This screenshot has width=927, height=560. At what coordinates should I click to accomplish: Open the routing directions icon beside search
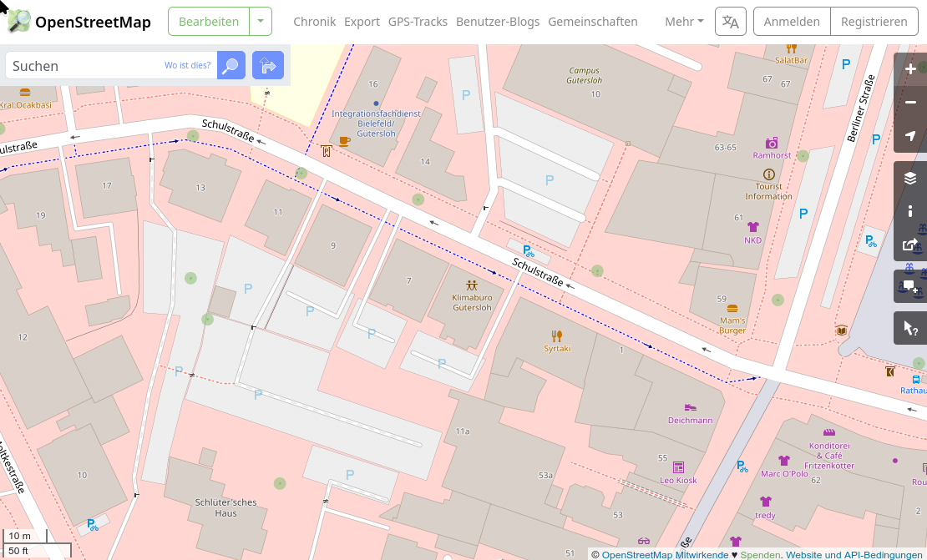tap(267, 65)
